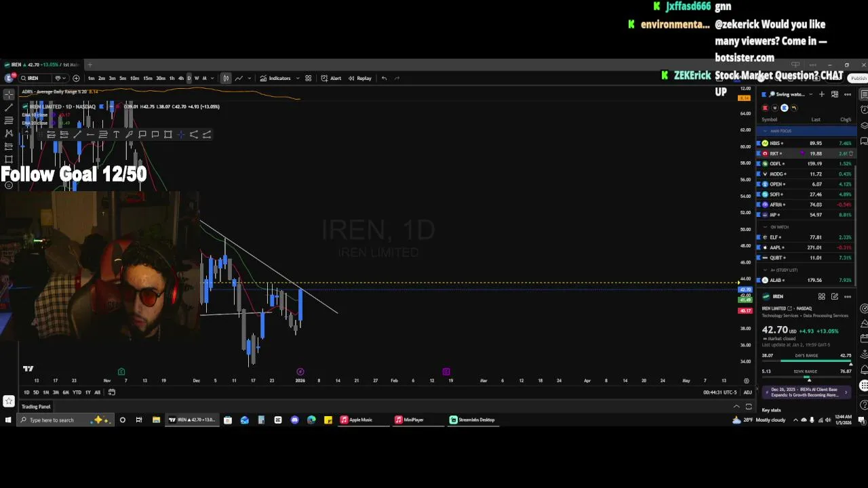Open the IREN symbol search field
This screenshot has width=868, height=488.
pyautogui.click(x=35, y=78)
